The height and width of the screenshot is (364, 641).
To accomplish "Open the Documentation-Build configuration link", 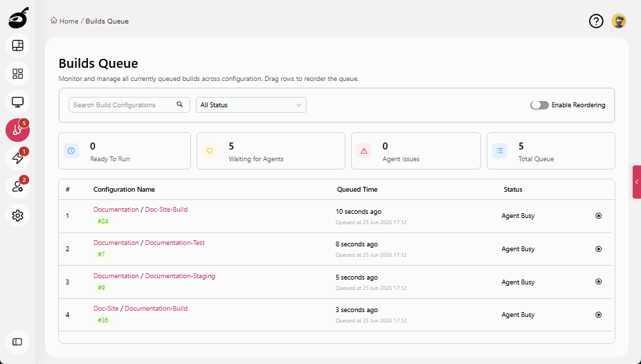I will pos(156,309).
